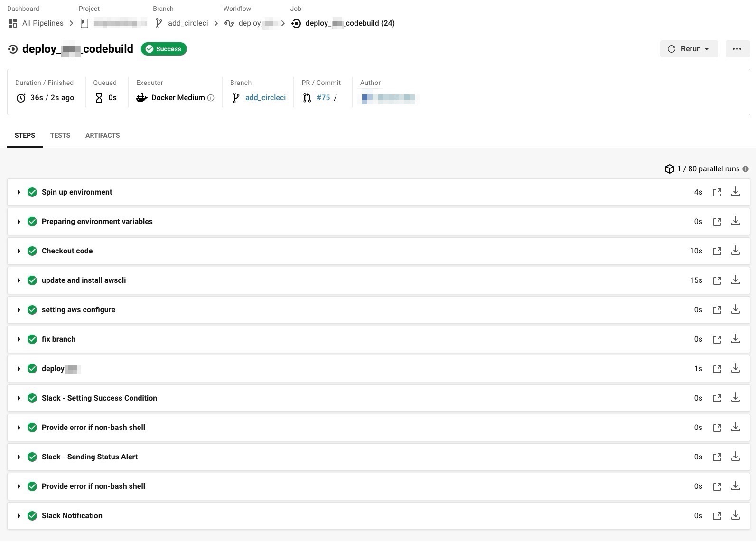This screenshot has width=756, height=550.
Task: Download the Spin up environment step log
Action: tap(735, 192)
